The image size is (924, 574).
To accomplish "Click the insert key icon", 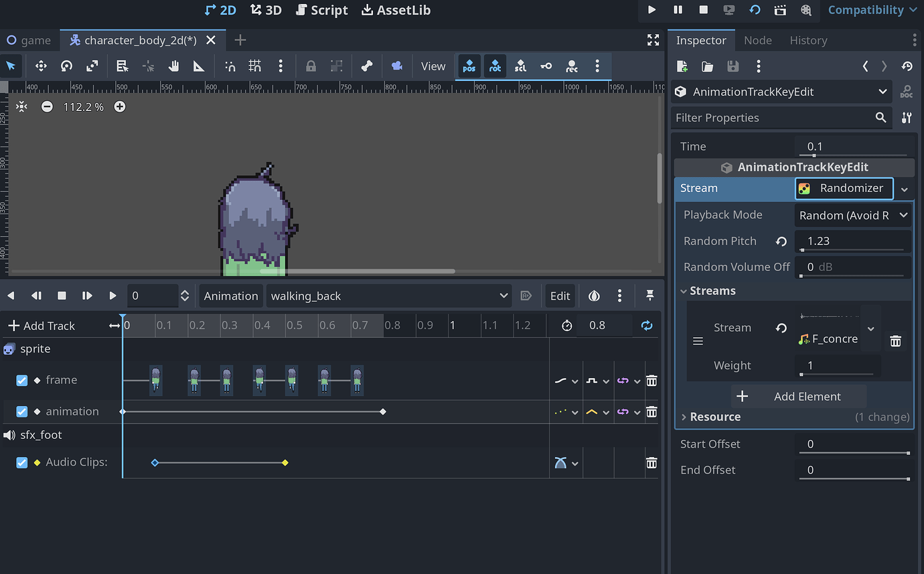I will (546, 66).
